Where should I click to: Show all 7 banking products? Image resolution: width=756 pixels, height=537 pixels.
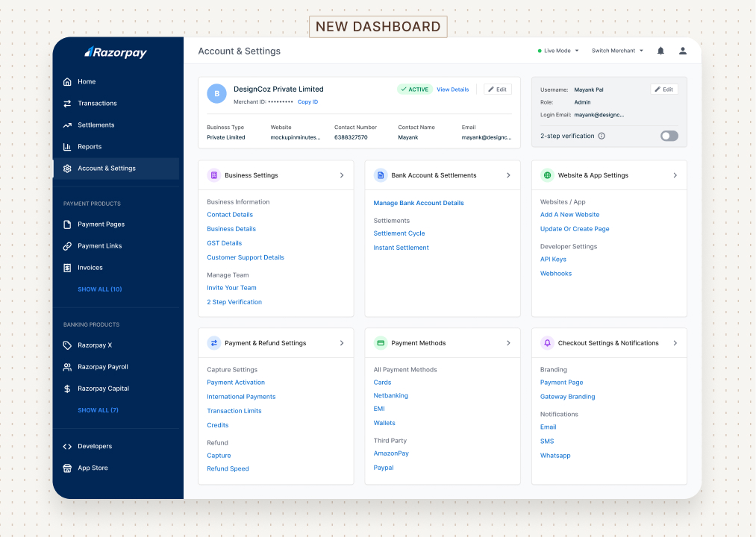(98, 410)
